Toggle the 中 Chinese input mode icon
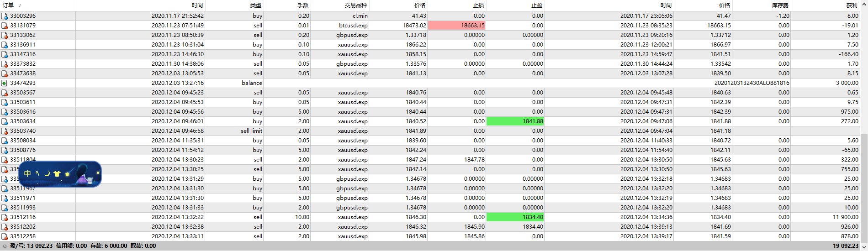868x251 pixels. pyautogui.click(x=27, y=173)
